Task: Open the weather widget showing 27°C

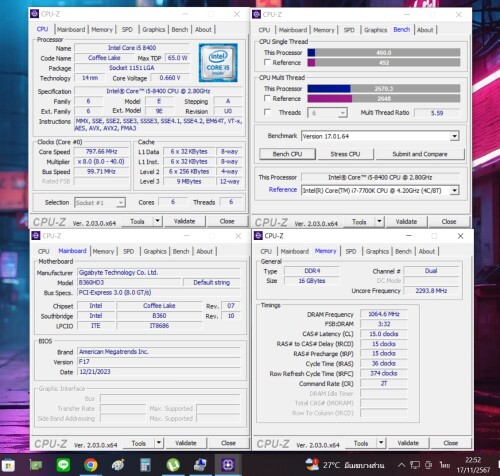Action: (345, 465)
